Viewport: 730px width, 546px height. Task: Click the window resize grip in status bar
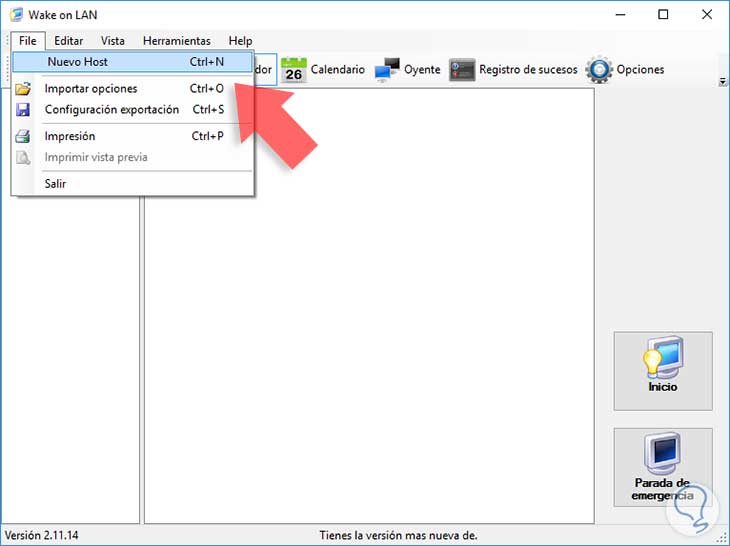pyautogui.click(x=723, y=539)
